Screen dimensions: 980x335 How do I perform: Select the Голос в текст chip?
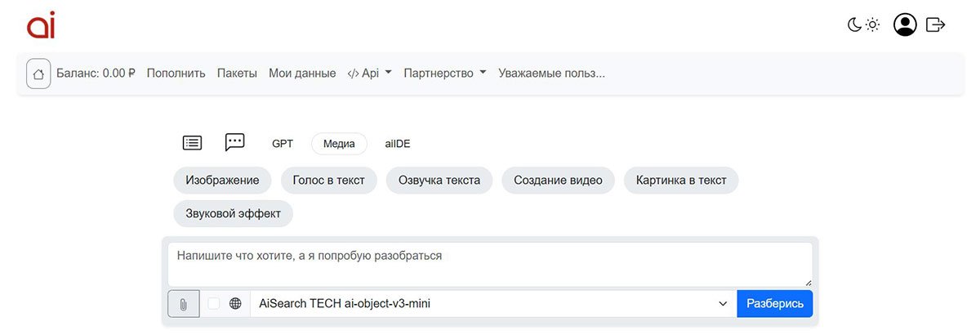tap(328, 181)
